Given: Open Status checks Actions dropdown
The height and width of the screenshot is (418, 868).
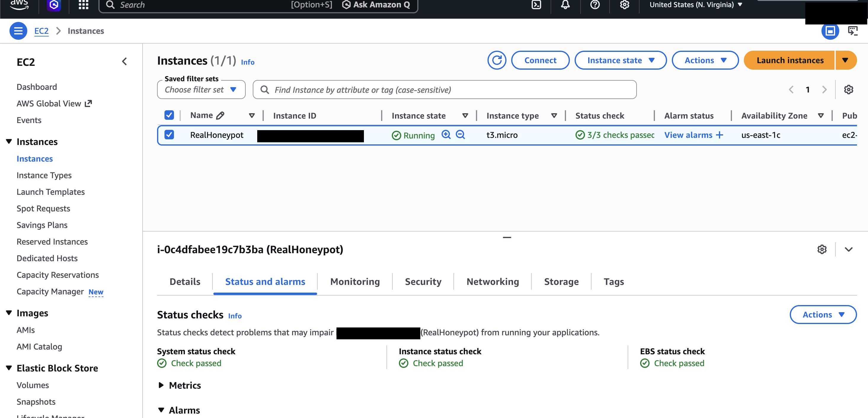Looking at the screenshot, I should 823,315.
